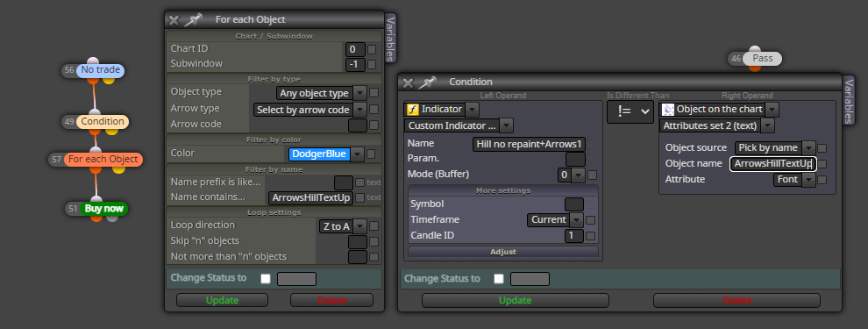Close the Condition panel
The width and height of the screenshot is (868, 329).
[408, 82]
